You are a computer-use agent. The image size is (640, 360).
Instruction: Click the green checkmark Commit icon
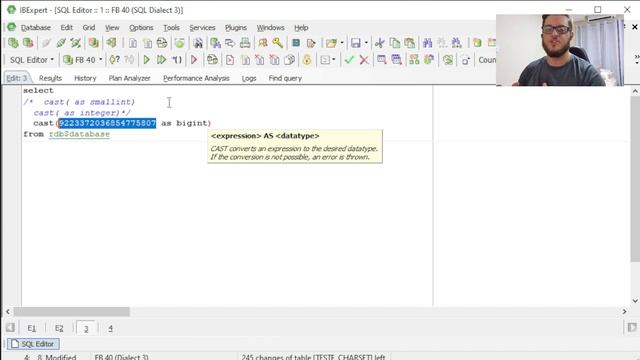349,60
